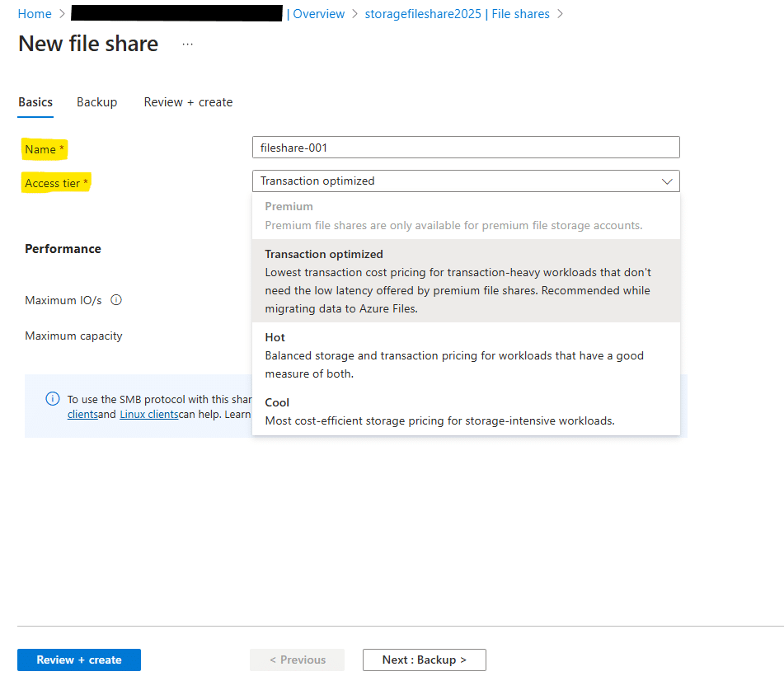
Task: Click the blue Review + create button
Action: pyautogui.click(x=79, y=660)
